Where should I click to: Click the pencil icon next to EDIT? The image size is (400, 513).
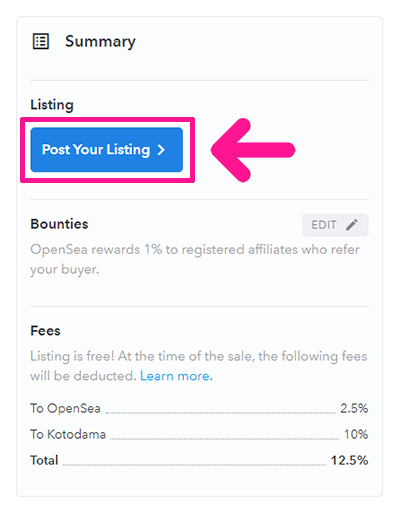coord(352,225)
